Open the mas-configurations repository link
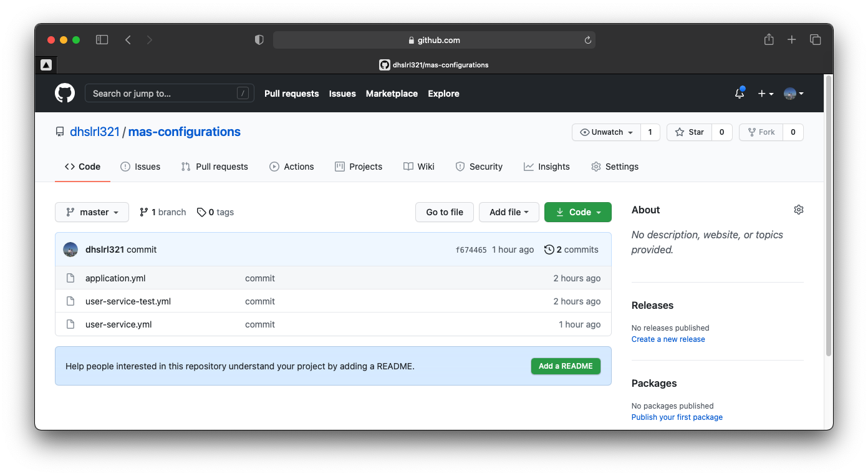The height and width of the screenshot is (476, 868). point(184,132)
